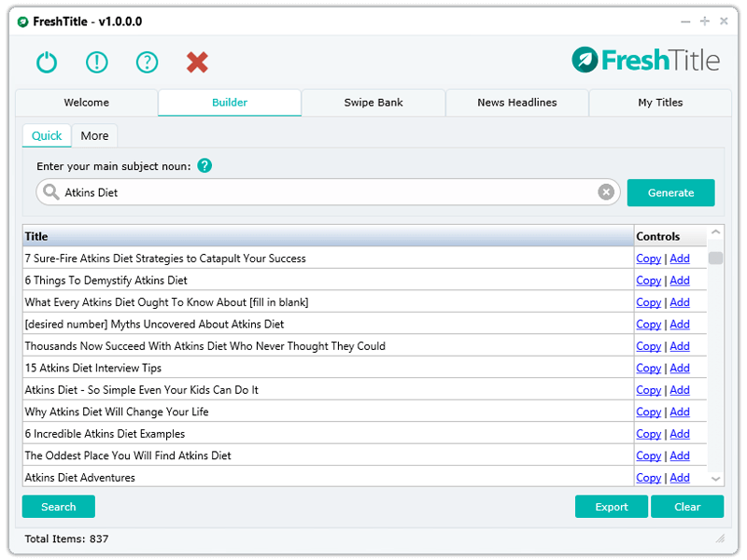Viewport: 747px width, 560px height.
Task: Click the help icon beside the subject noun label
Action: click(x=204, y=166)
